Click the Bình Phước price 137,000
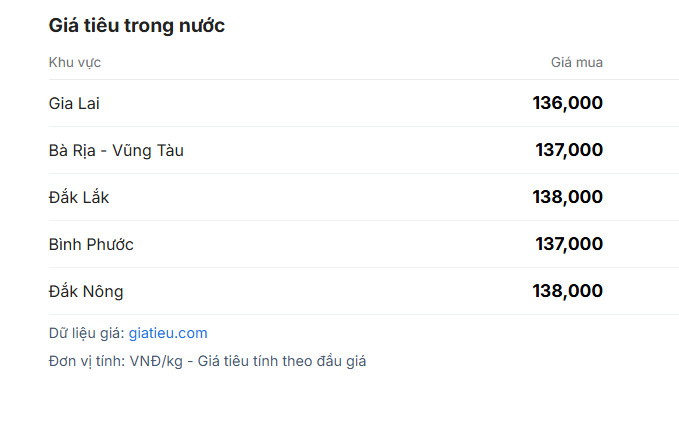Viewport: 679px width, 432px height. [x=569, y=244]
